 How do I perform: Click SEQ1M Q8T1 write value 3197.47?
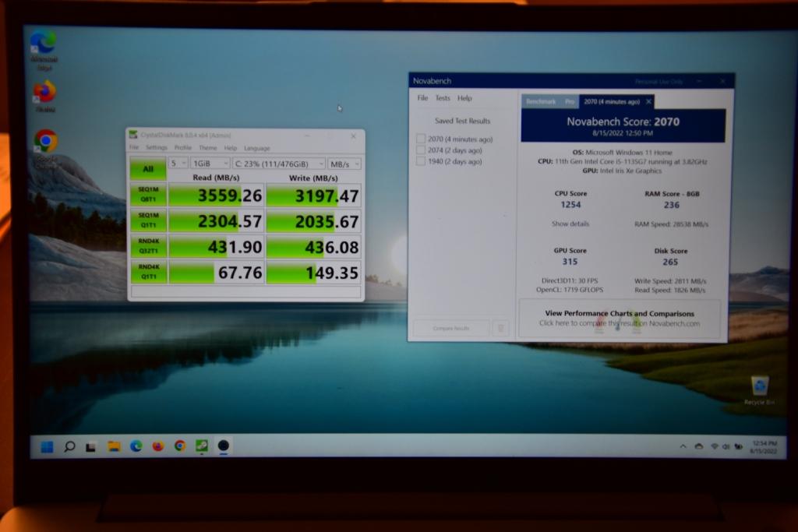[x=313, y=196]
